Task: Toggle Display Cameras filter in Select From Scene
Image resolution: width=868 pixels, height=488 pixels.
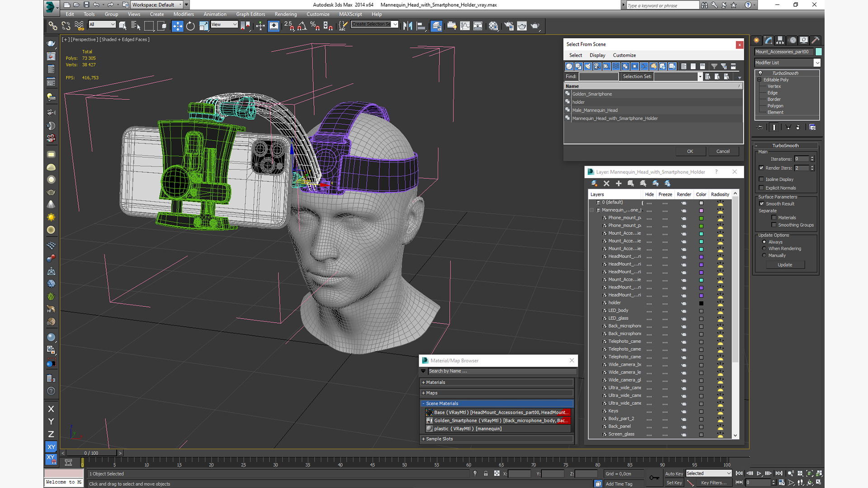Action: coord(597,66)
